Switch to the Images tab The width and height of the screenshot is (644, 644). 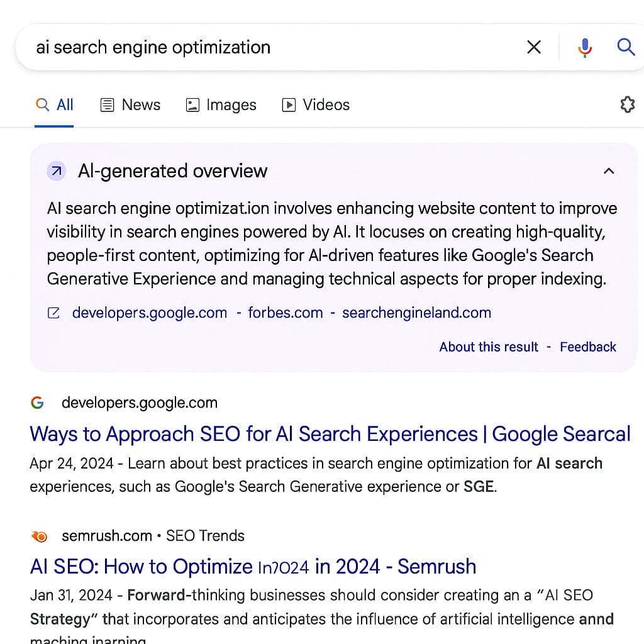[221, 104]
